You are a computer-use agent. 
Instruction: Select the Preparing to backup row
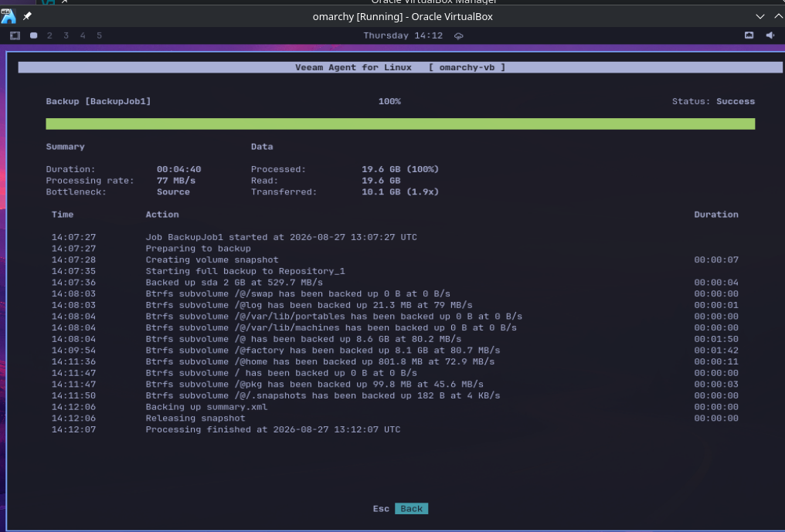click(395, 248)
